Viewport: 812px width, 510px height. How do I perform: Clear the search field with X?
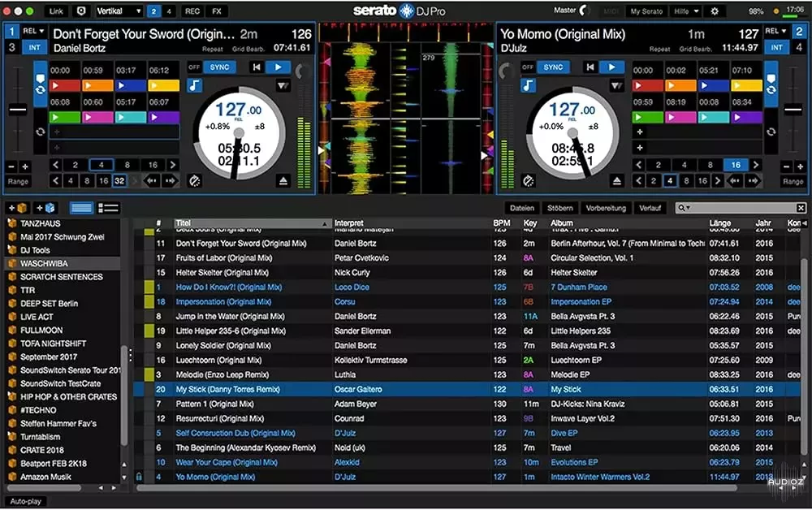click(x=801, y=208)
